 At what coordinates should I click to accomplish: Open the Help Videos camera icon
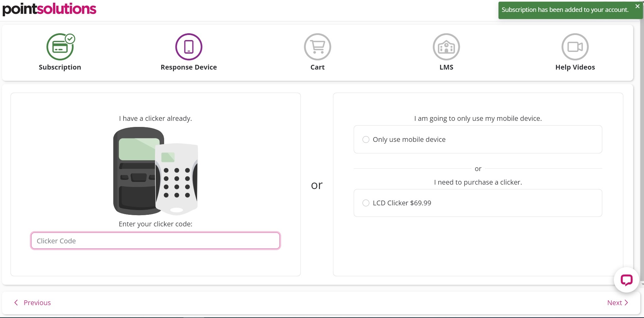pyautogui.click(x=575, y=47)
